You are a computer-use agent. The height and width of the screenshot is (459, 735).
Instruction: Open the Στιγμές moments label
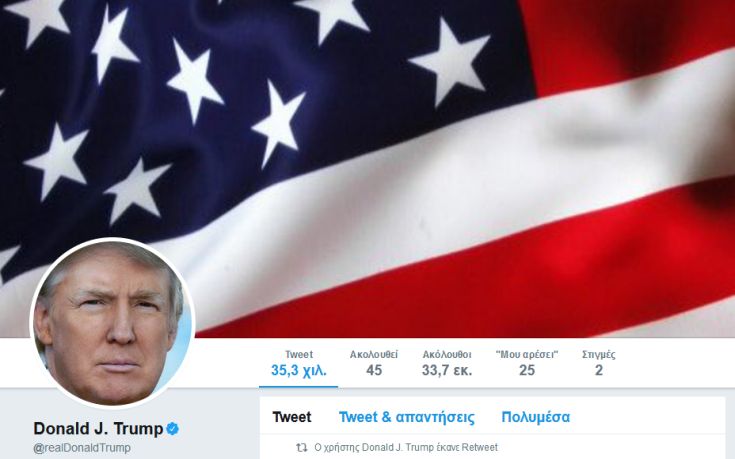599,354
